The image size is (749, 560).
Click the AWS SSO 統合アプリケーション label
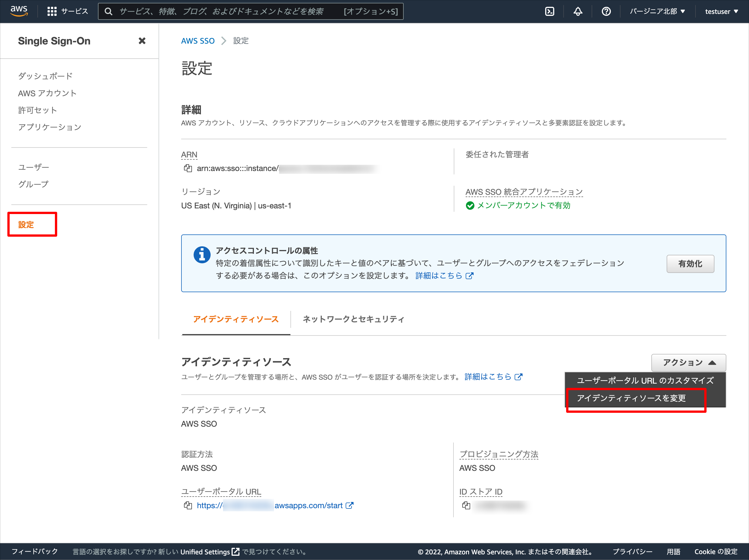click(x=524, y=192)
